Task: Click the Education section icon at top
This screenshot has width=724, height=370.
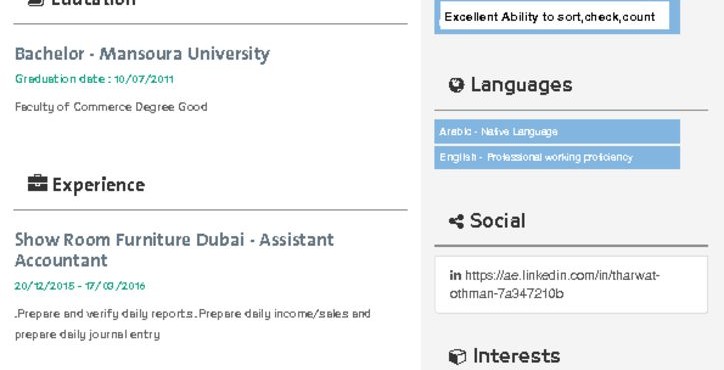Action: 36,2
